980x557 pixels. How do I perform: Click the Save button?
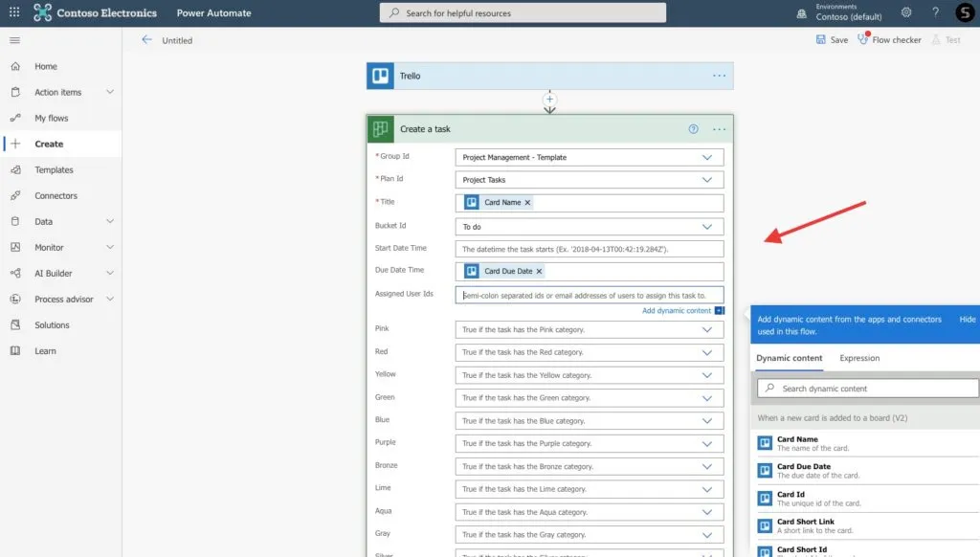(832, 40)
